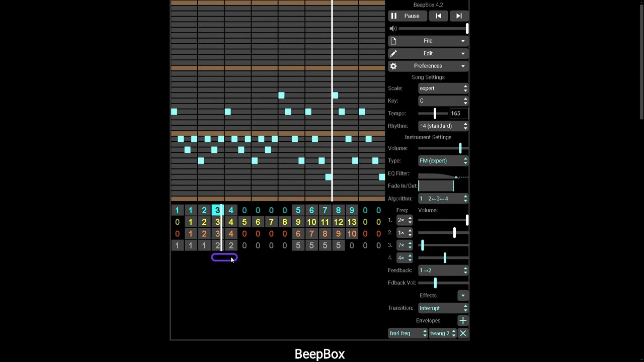The width and height of the screenshot is (644, 362).
Task: Click the master volume slider
Action: coord(433,29)
